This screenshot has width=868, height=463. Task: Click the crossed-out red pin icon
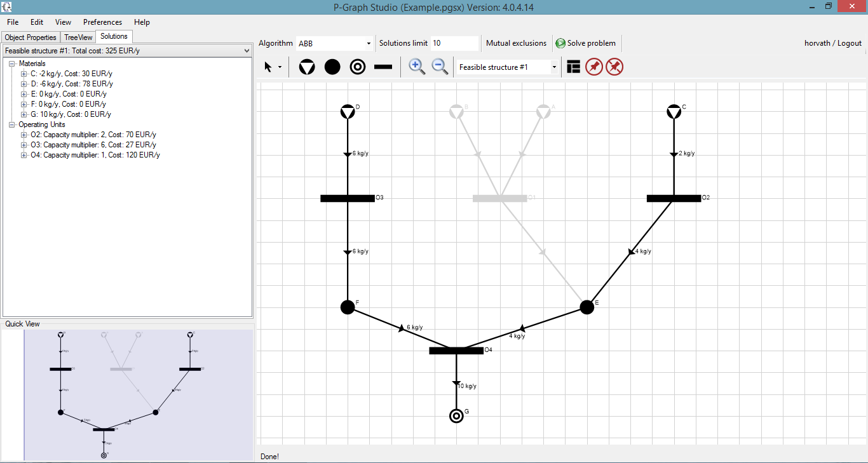[x=614, y=67]
